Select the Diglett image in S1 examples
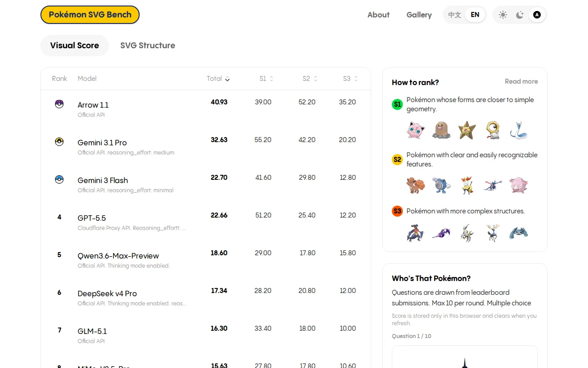 coord(441,130)
